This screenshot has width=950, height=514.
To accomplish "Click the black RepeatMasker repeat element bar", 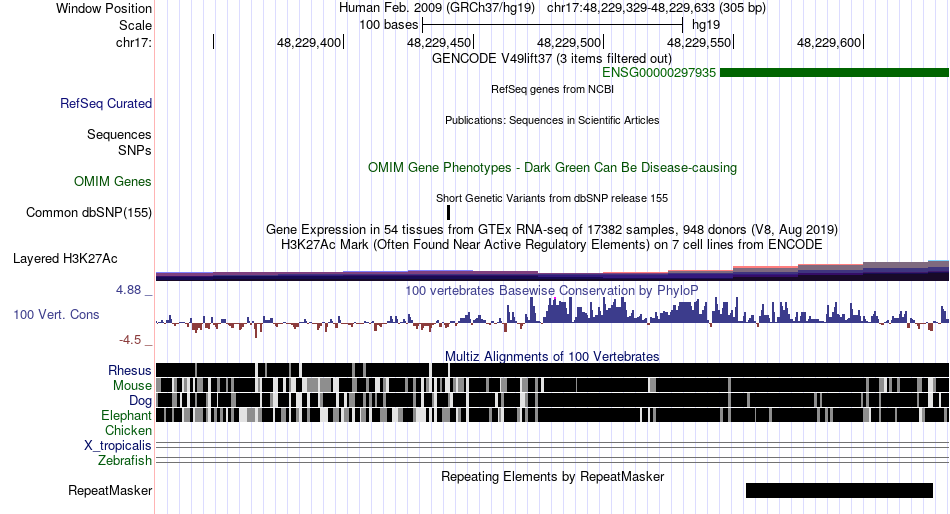I will tap(839, 490).
